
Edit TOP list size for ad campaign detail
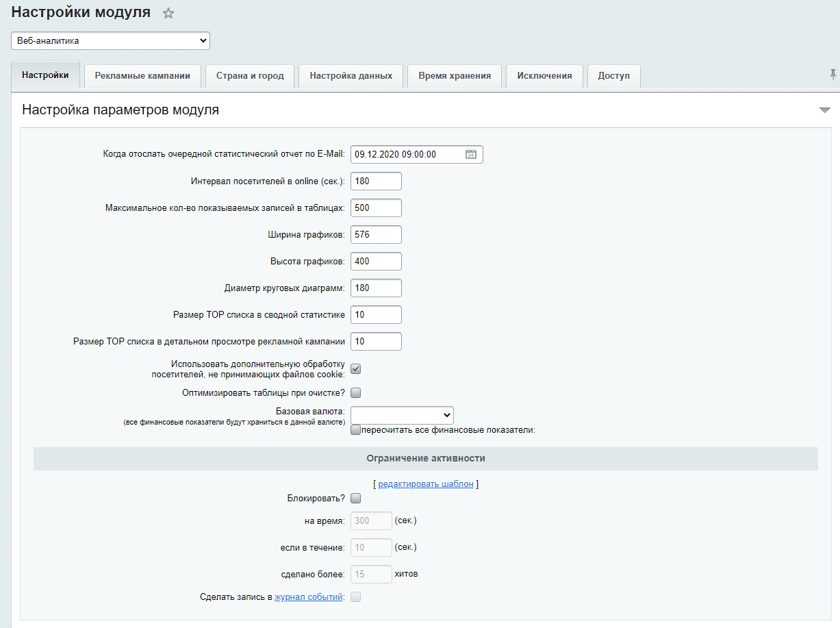(x=376, y=342)
